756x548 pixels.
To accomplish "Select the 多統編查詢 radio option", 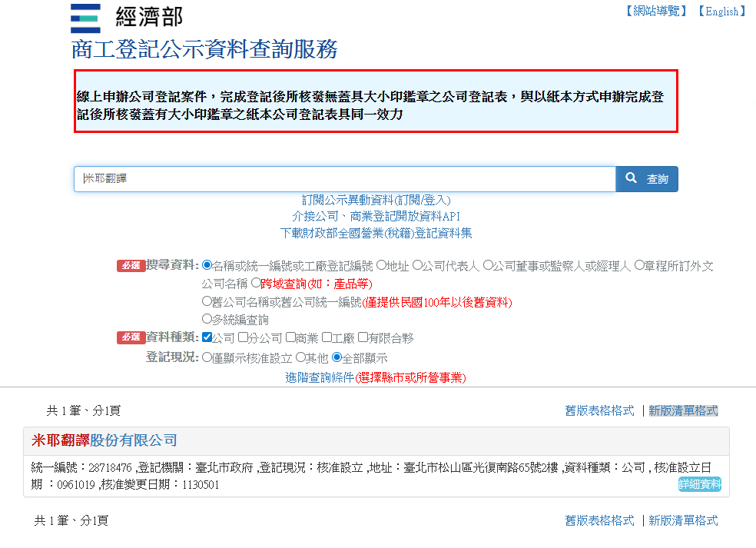I will 207,318.
